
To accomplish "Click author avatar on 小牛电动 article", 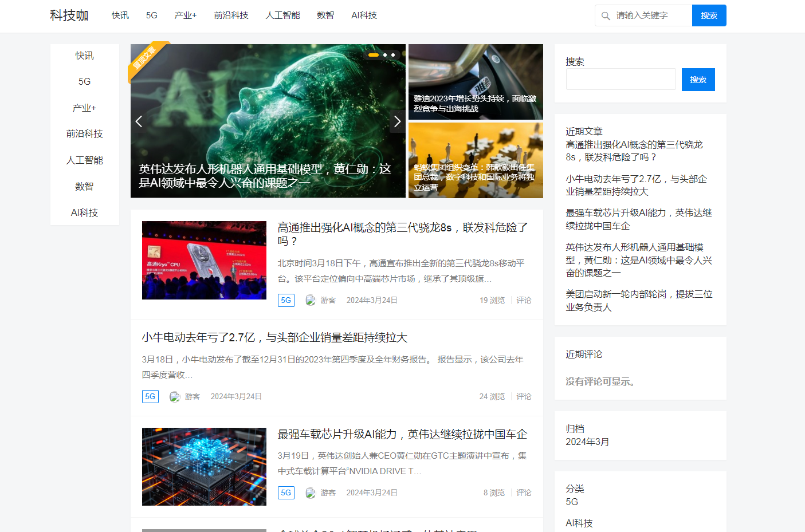I will (175, 396).
